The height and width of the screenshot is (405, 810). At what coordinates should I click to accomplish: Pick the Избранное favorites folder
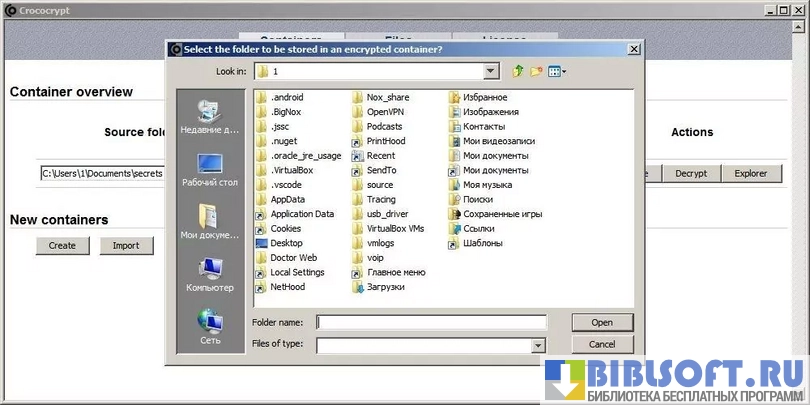click(x=484, y=97)
